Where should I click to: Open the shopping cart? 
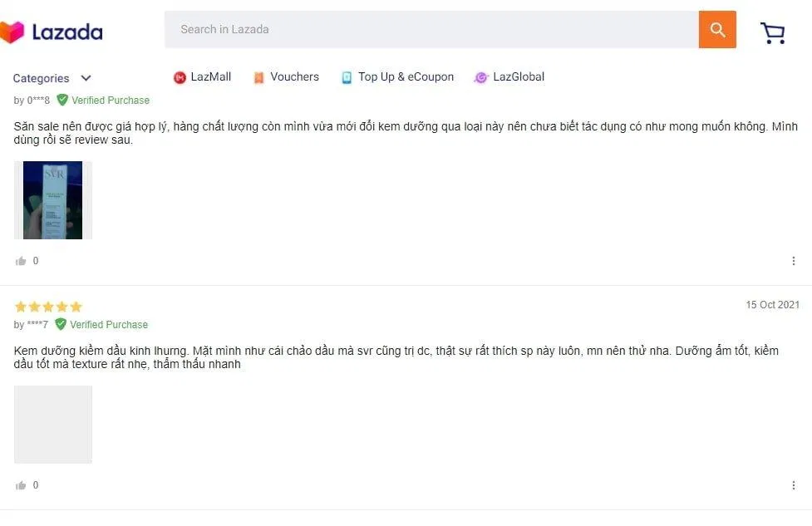[x=772, y=32]
